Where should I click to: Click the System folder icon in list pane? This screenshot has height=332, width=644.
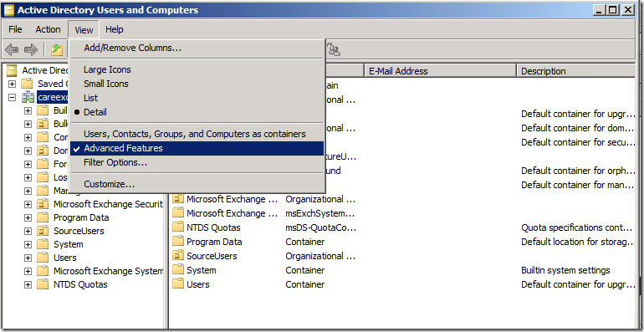(178, 270)
